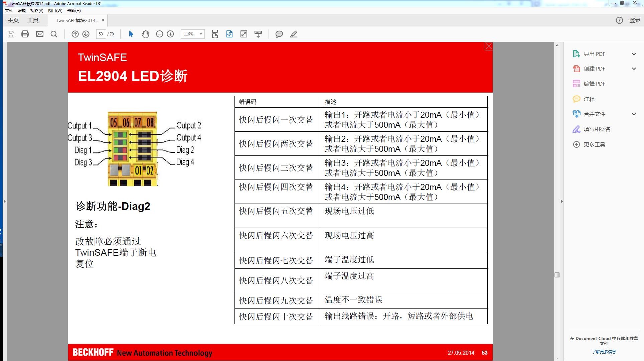Expand the left navigation pane arrow
Viewport: 644px width, 361px height.
pos(4,201)
